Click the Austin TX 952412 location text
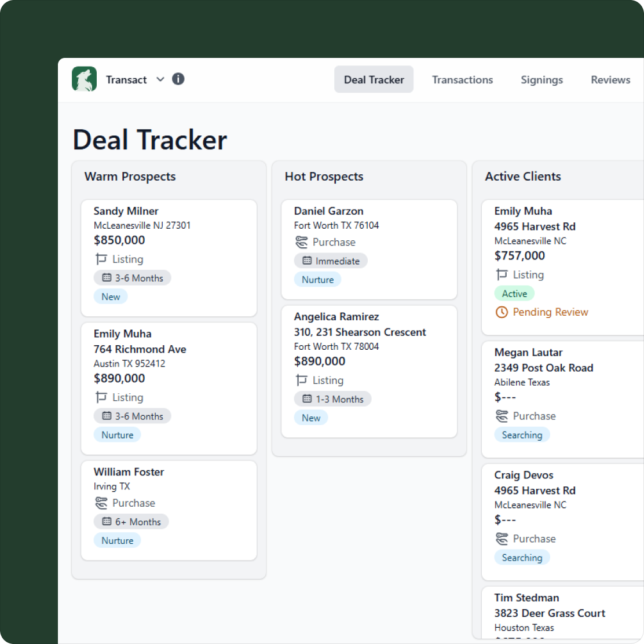Image resolution: width=644 pixels, height=644 pixels. pos(129,364)
